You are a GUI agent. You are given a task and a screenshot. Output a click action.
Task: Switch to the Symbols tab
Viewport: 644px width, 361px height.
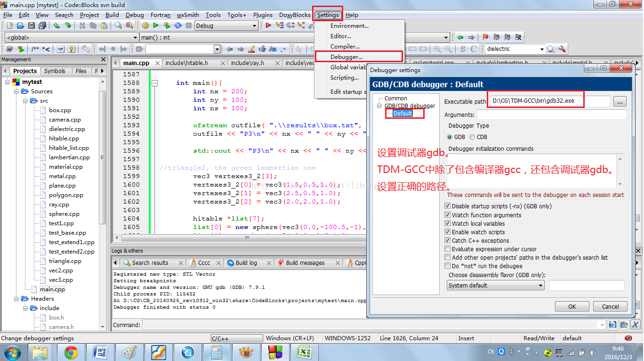point(55,71)
